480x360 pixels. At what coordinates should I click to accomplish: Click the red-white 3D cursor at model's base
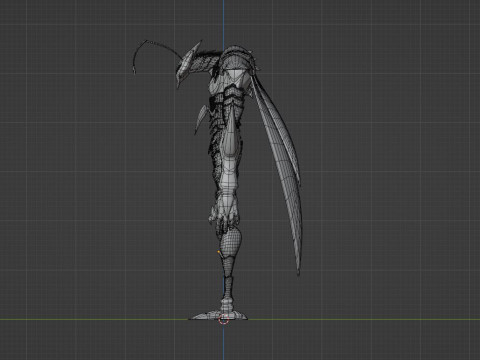pos(224,319)
